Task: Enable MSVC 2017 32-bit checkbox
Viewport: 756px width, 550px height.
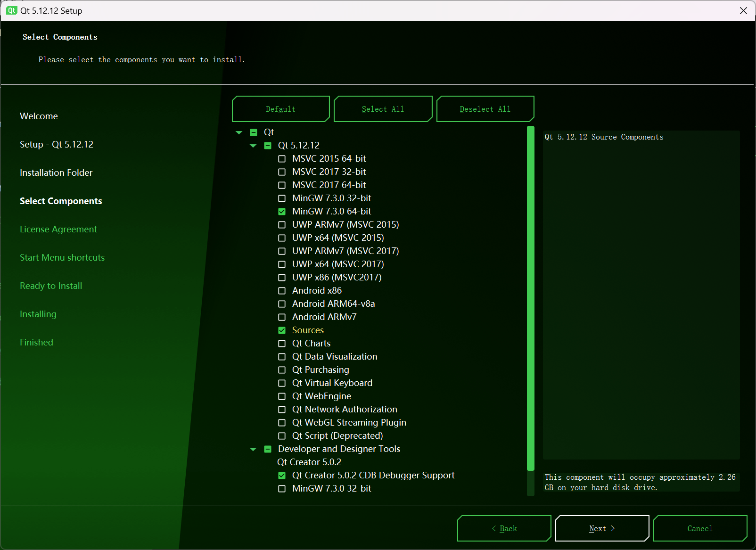Action: tap(282, 172)
